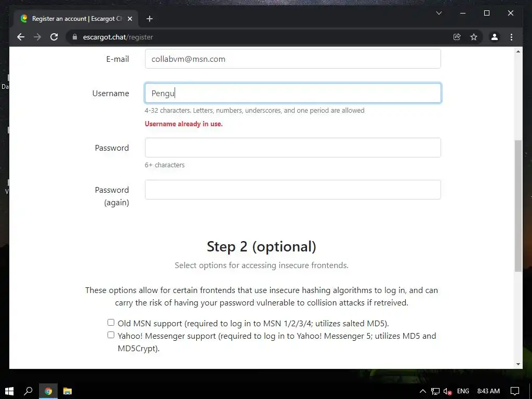The image size is (532, 399).
Task: Select the Register an account tab
Action: tap(76, 19)
